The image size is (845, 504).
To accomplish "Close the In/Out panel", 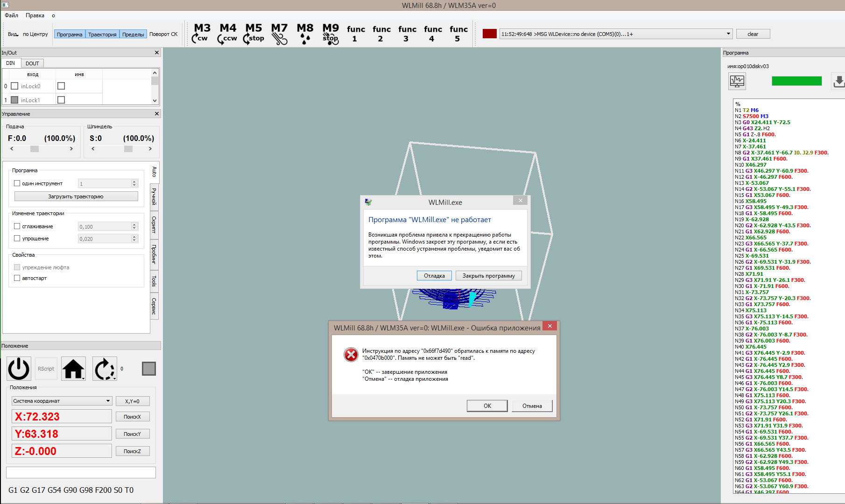I will (157, 53).
